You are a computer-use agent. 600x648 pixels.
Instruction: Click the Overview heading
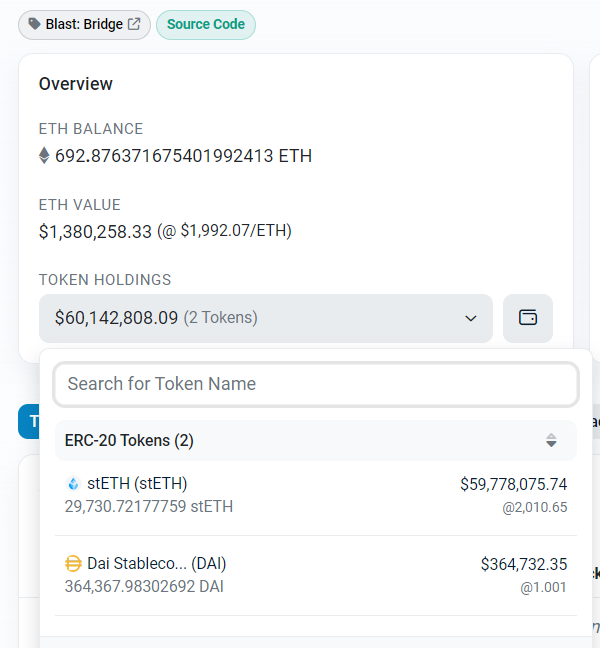coord(76,84)
